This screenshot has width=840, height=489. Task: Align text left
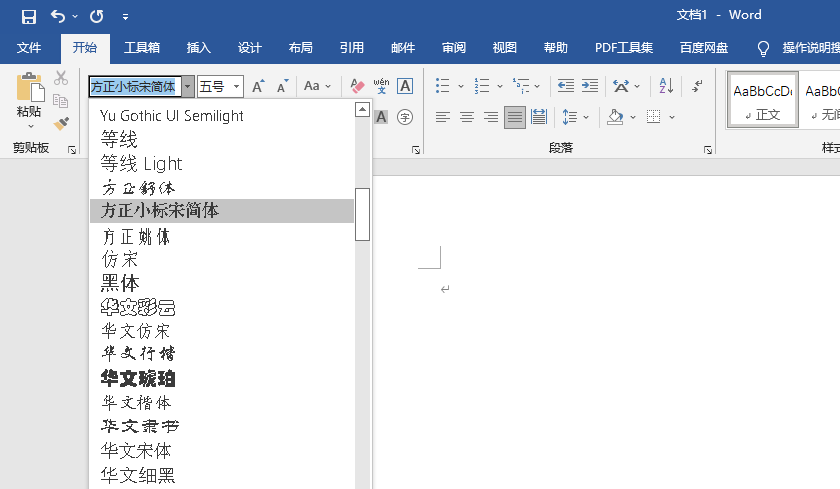pyautogui.click(x=442, y=117)
